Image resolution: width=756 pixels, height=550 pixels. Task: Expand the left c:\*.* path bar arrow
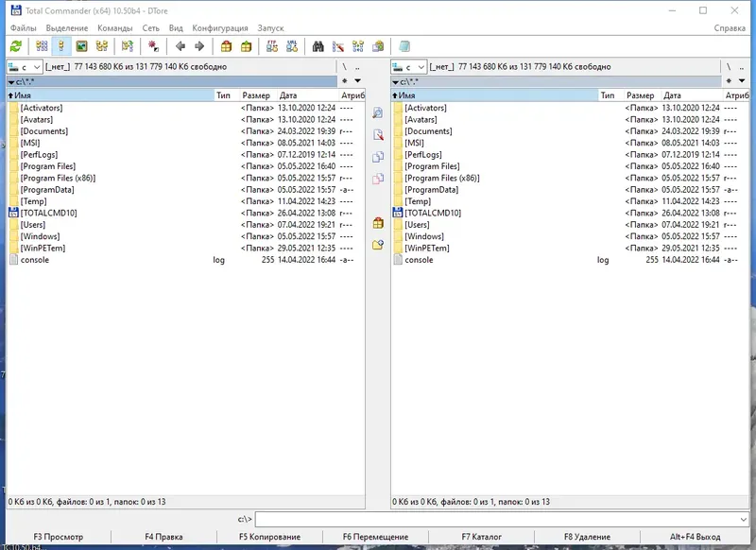click(11, 82)
